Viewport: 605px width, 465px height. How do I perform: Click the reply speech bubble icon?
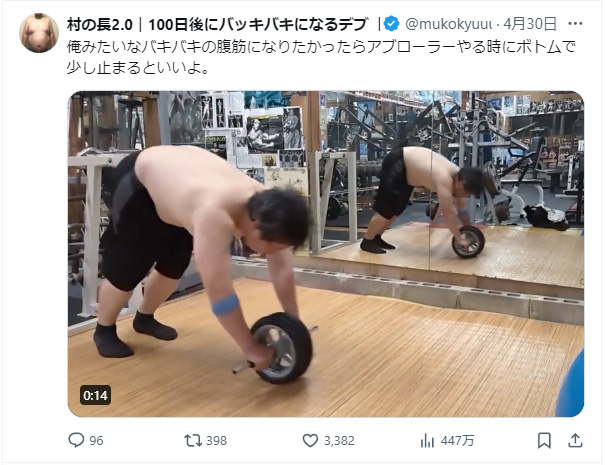pyautogui.click(x=76, y=440)
